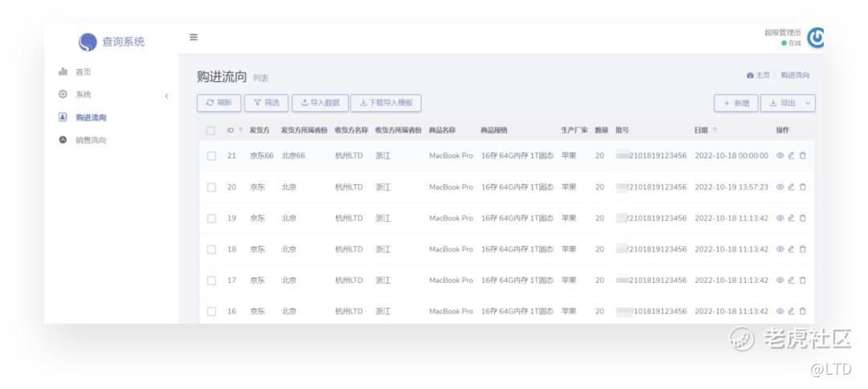This screenshot has width=868, height=389.
Task: Click the 新增 button
Action: [735, 103]
